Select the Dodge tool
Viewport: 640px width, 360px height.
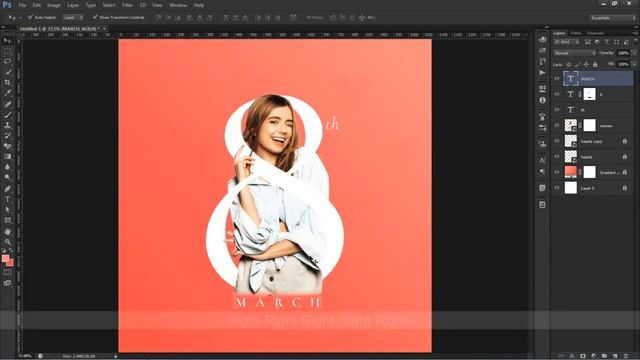7,178
